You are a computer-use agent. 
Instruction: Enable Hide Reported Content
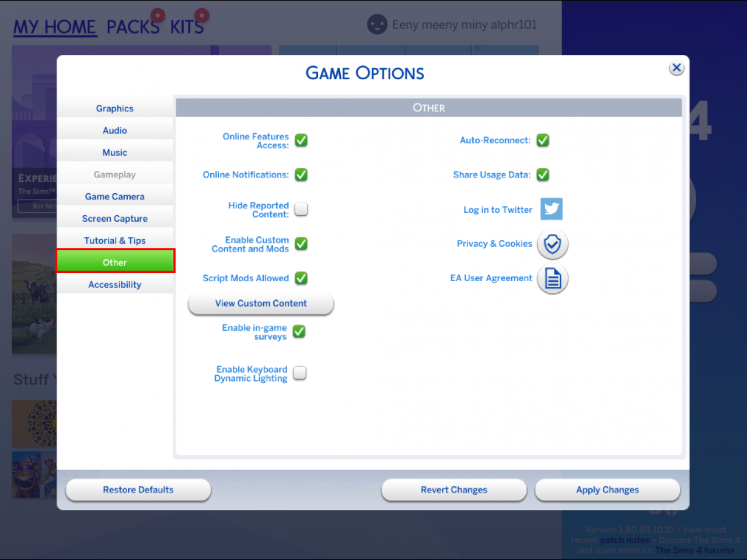pyautogui.click(x=301, y=209)
